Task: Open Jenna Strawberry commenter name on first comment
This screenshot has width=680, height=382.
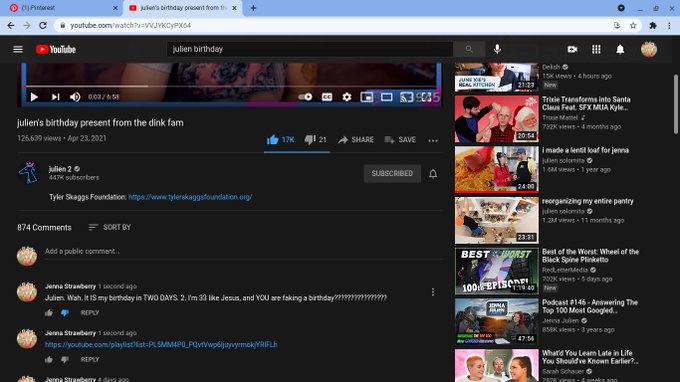Action: coord(70,286)
